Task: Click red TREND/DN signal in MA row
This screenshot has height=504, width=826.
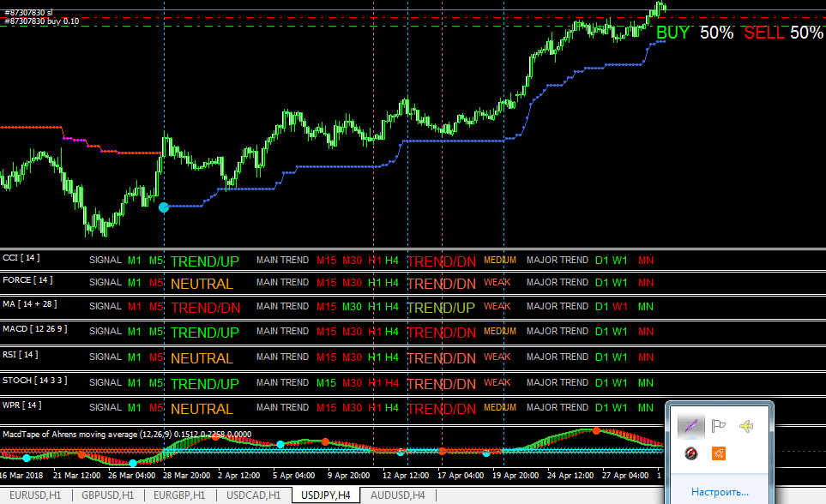Action: [x=206, y=308]
